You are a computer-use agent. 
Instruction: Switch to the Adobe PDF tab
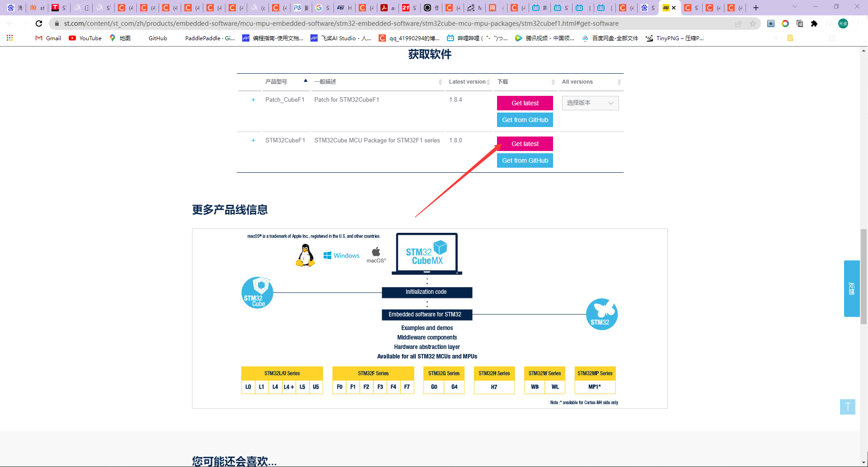coord(388,8)
